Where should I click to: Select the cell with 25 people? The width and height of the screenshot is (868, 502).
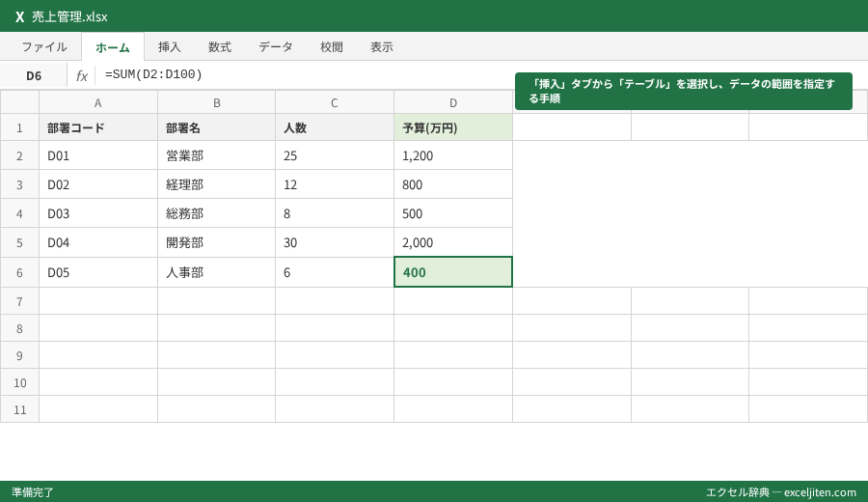pos(335,155)
